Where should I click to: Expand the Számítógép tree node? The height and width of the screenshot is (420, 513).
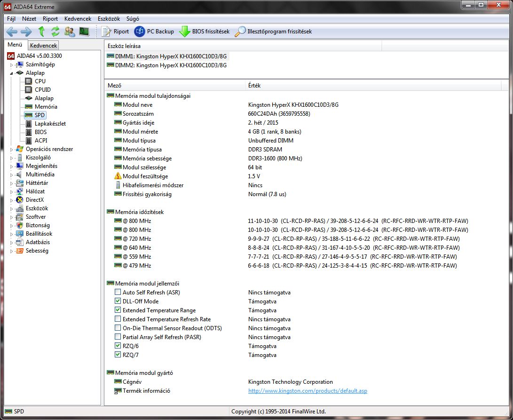(x=11, y=65)
